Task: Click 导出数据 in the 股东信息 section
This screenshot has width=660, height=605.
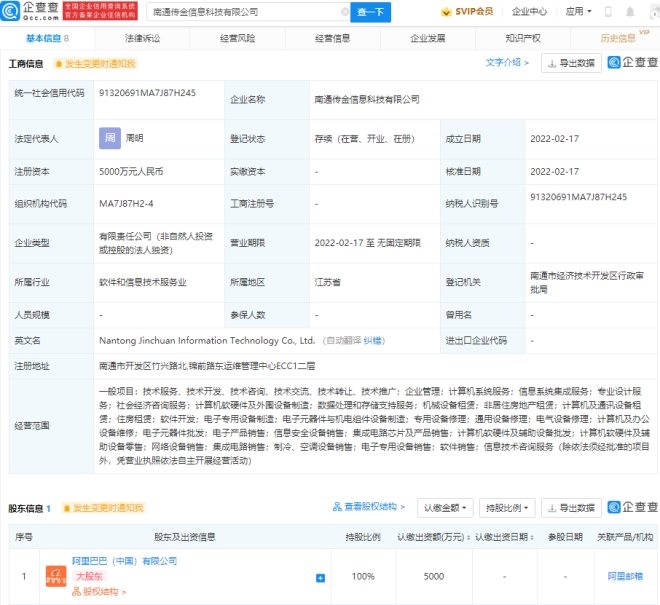Action: (x=571, y=508)
